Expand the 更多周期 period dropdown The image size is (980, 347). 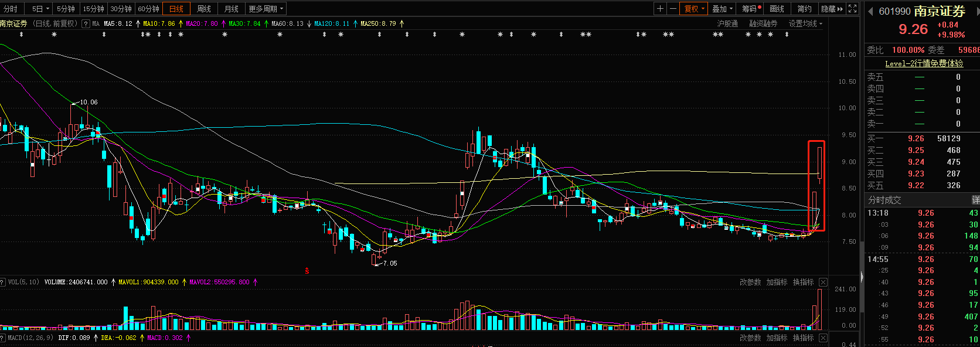click(x=266, y=9)
